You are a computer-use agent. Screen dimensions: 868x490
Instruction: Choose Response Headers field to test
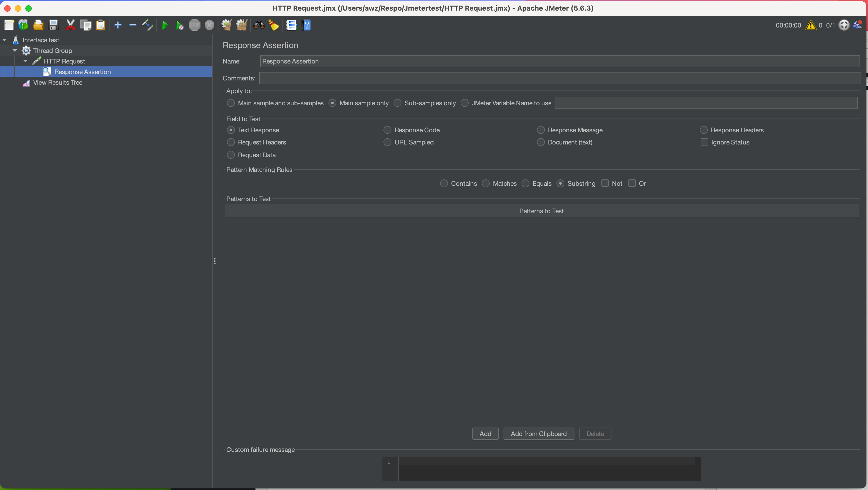coord(703,130)
